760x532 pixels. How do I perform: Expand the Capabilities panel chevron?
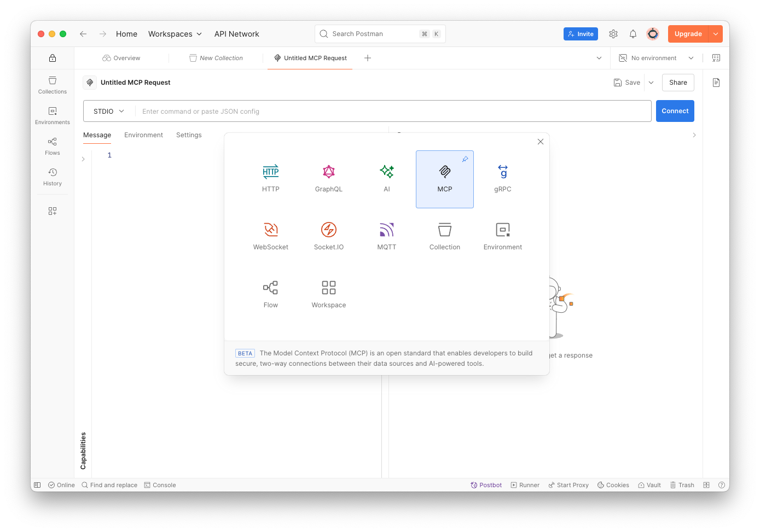pyautogui.click(x=83, y=159)
